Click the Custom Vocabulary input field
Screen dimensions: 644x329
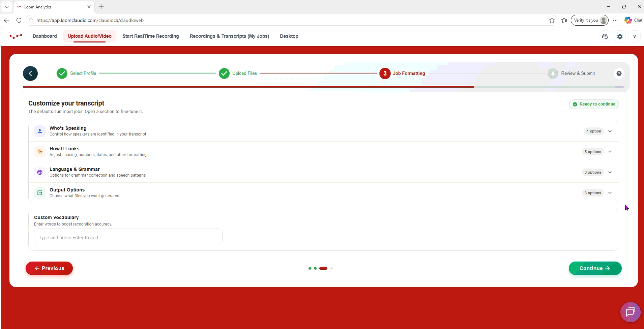pos(128,237)
